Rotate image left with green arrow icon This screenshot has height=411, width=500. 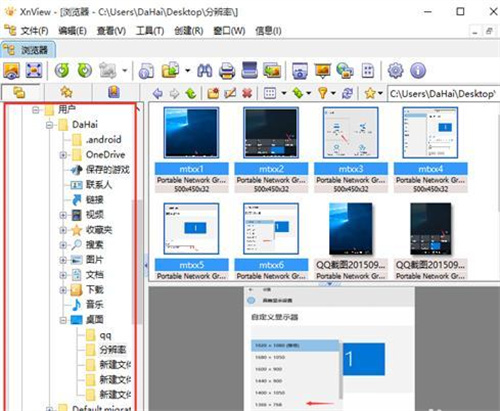pyautogui.click(x=62, y=71)
